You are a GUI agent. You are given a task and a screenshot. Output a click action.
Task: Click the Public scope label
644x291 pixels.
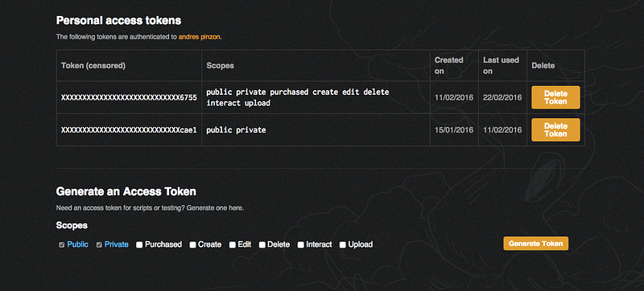pyautogui.click(x=77, y=244)
